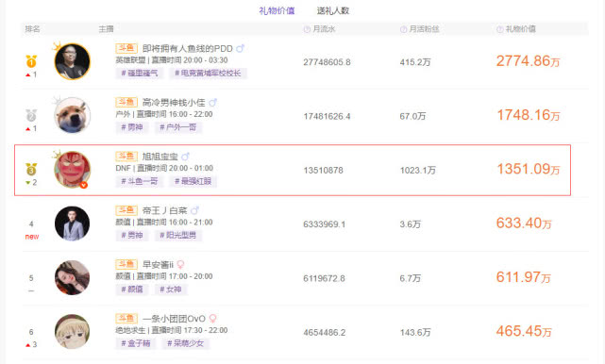Open streamer 高冷男神钱小佳's name link

[174, 103]
